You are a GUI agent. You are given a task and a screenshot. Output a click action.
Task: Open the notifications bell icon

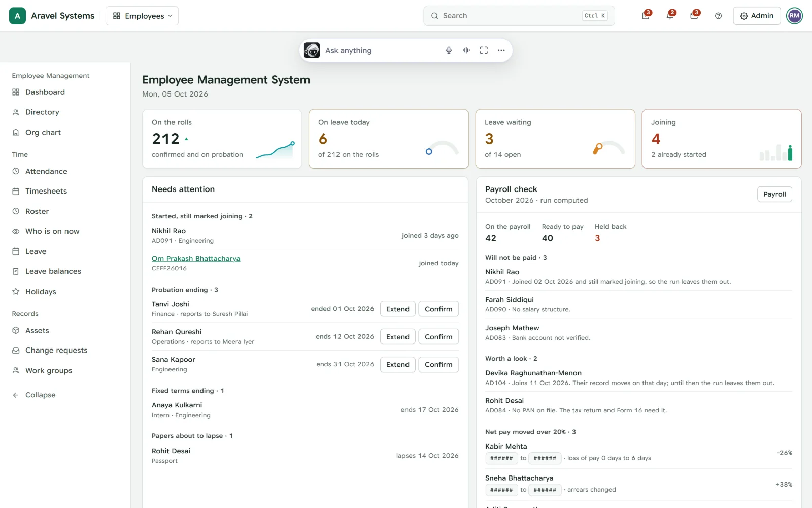pos(670,16)
